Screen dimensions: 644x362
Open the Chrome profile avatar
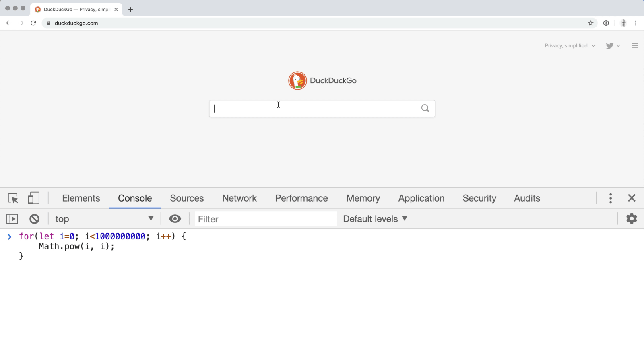click(623, 23)
